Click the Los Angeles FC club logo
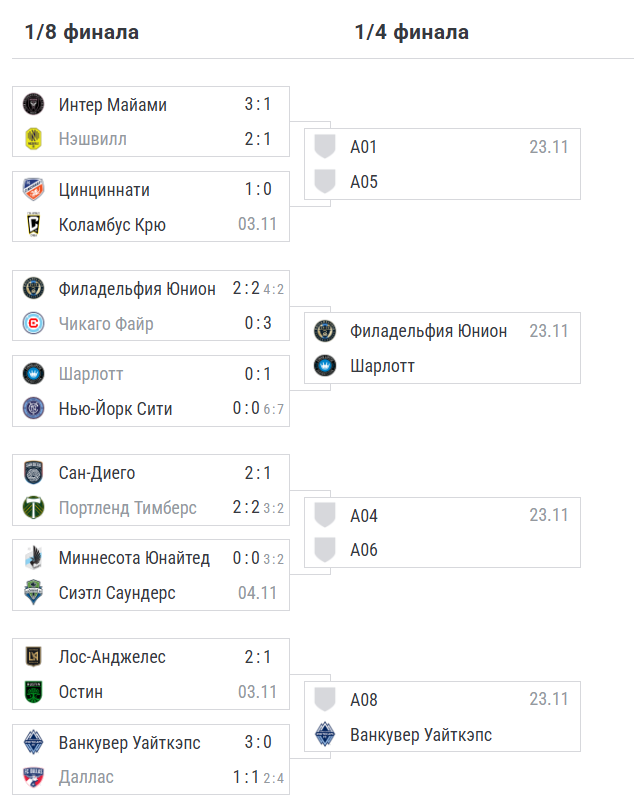 coord(33,657)
